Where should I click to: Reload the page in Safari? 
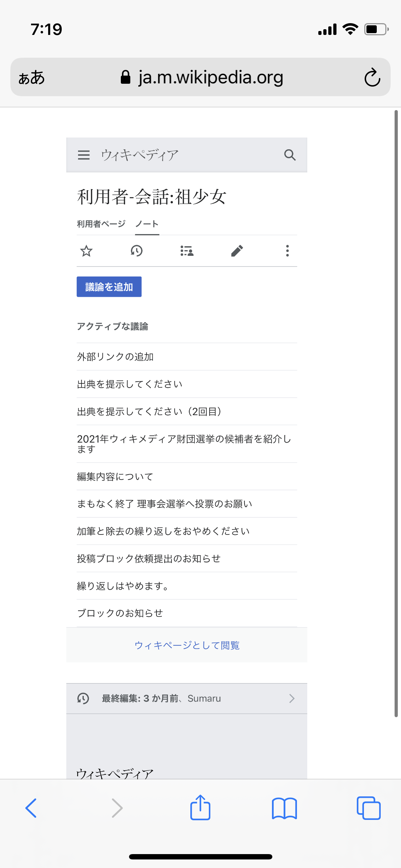point(372,77)
